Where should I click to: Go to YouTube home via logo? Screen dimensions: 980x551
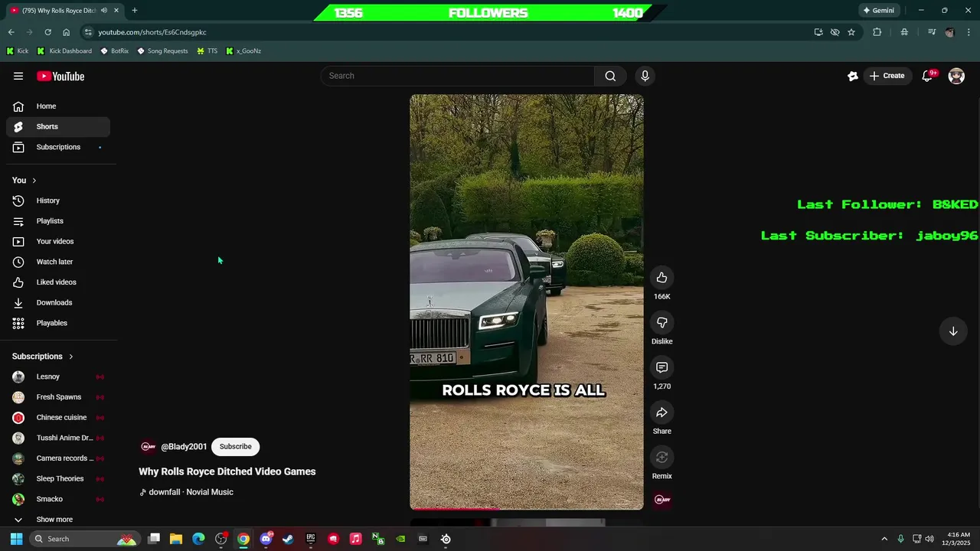[60, 76]
